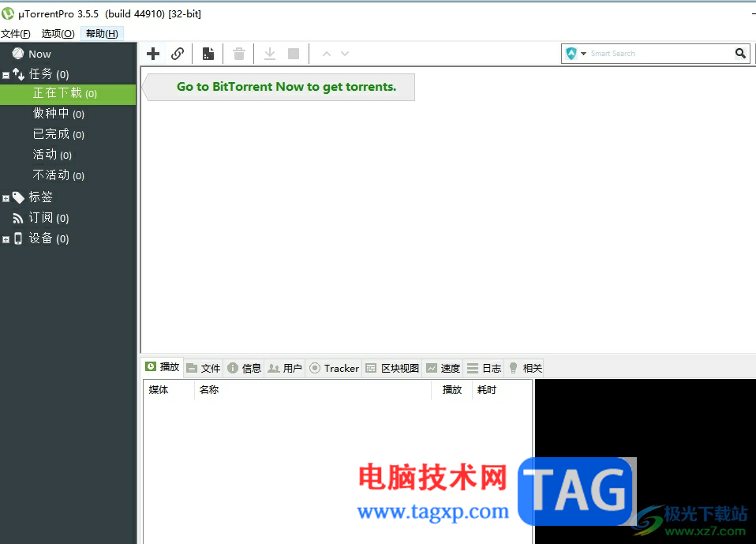Expand the 设备 tree node
This screenshot has height=544, width=756.
6,239
